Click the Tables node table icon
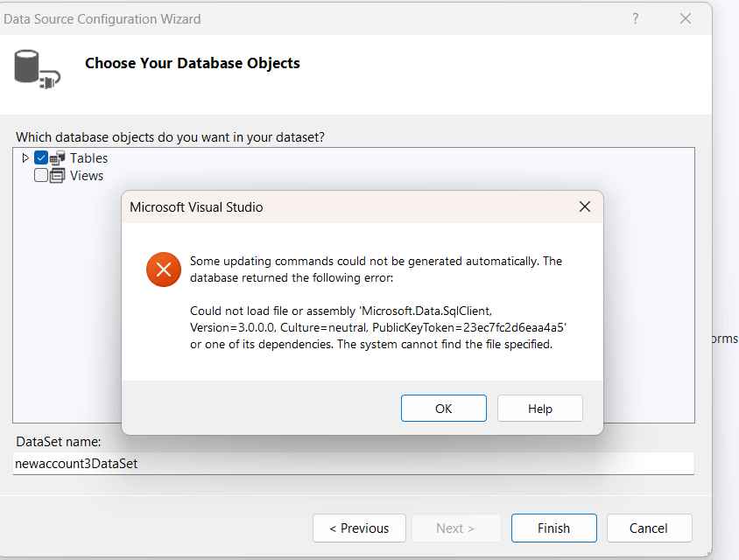The height and width of the screenshot is (560, 739). (58, 157)
